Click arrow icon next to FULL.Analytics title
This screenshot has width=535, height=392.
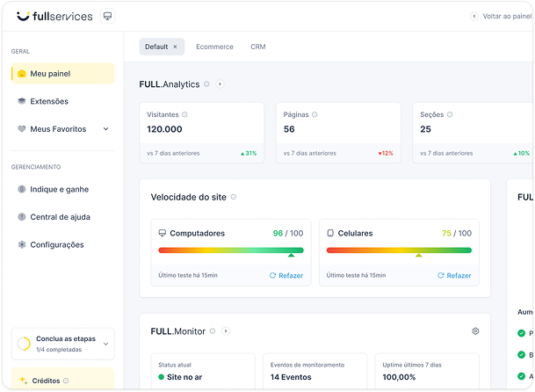tap(220, 84)
